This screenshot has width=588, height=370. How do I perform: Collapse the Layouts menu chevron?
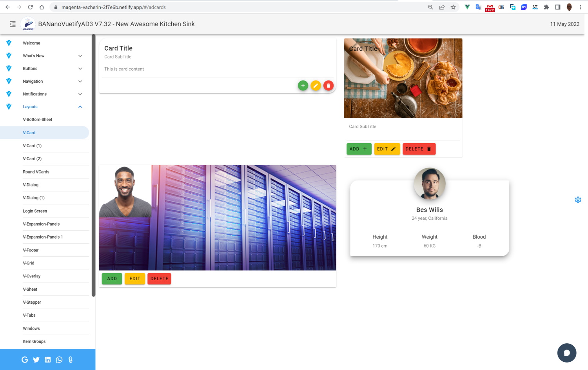80,107
